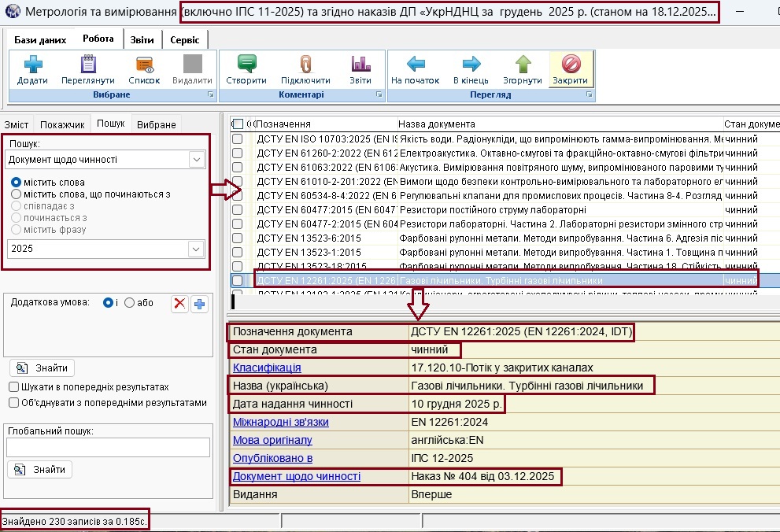Screen dimensions: 780x532
Task: Open the dropdown with value 2025
Action: coord(196,249)
